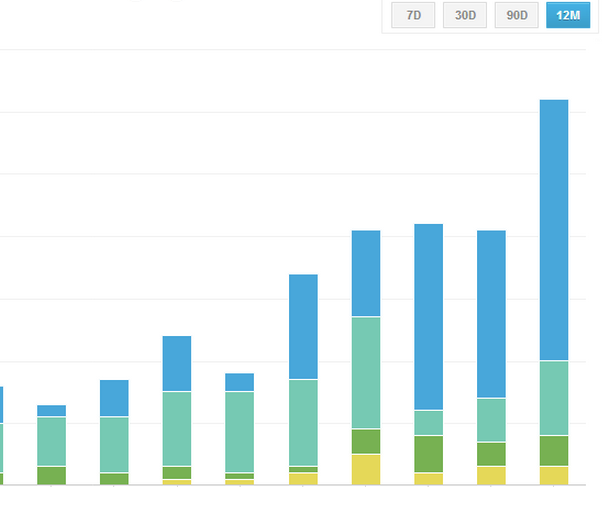Choose the 90D time range
This screenshot has width=615, height=515.
click(x=517, y=16)
